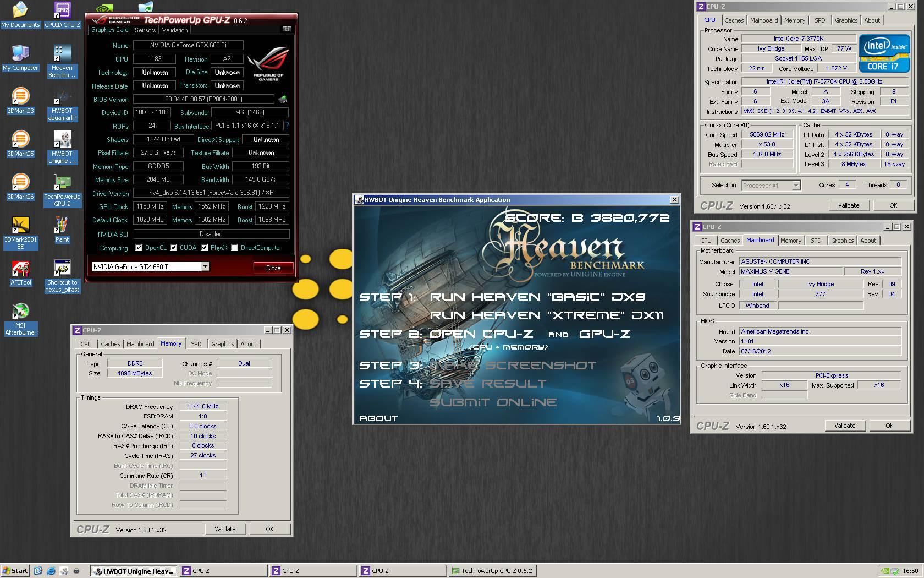The image size is (924, 578).
Task: Click GPU-Z bus interface question mark
Action: [x=287, y=126]
